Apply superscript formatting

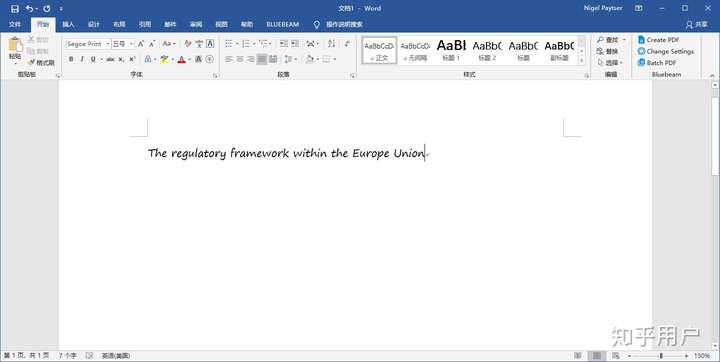pos(132,59)
